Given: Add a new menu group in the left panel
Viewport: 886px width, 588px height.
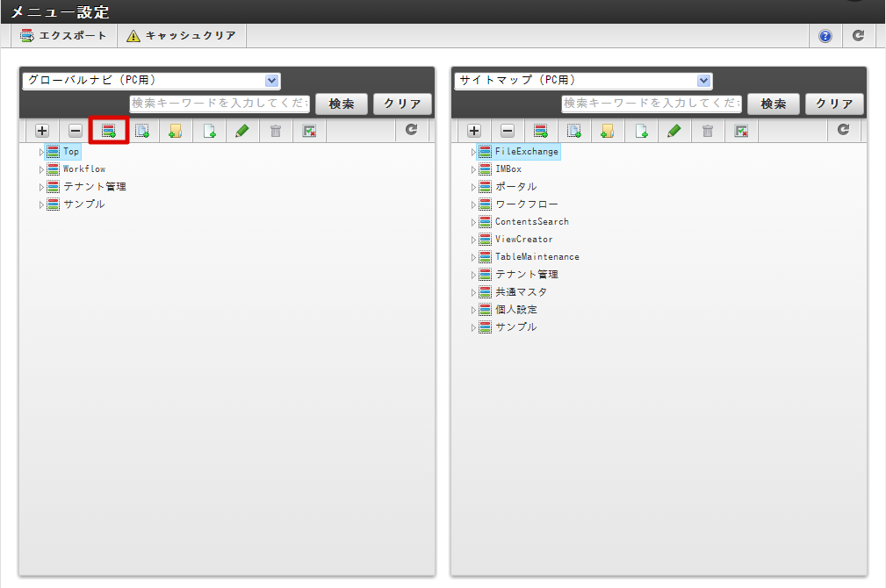Looking at the screenshot, I should point(110,130).
